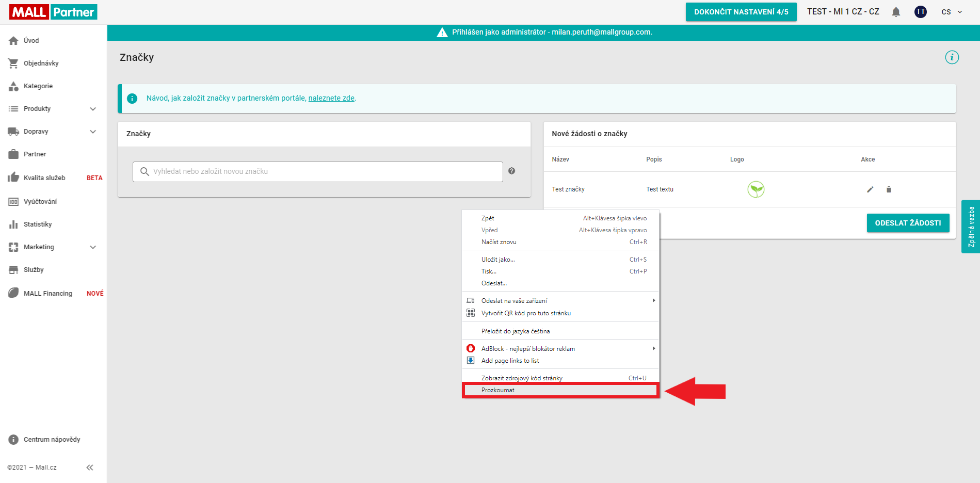Open the notification bell
980x483 pixels.
896,12
